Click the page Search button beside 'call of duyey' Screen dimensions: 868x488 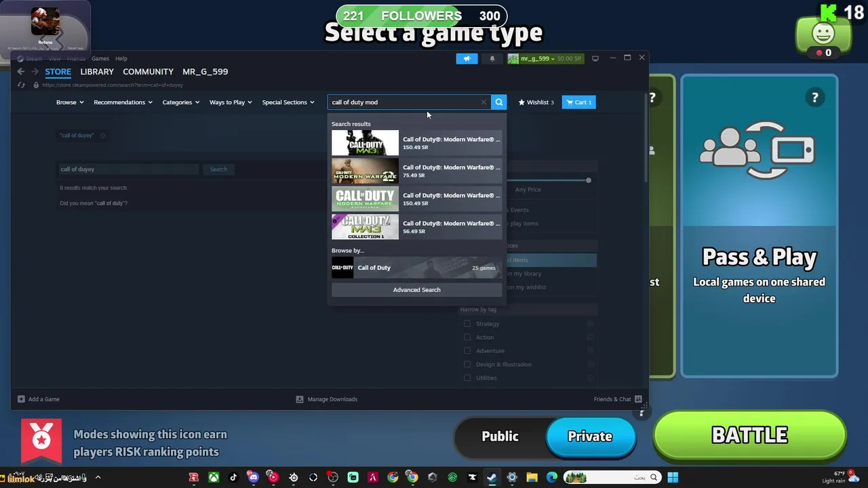(x=218, y=169)
